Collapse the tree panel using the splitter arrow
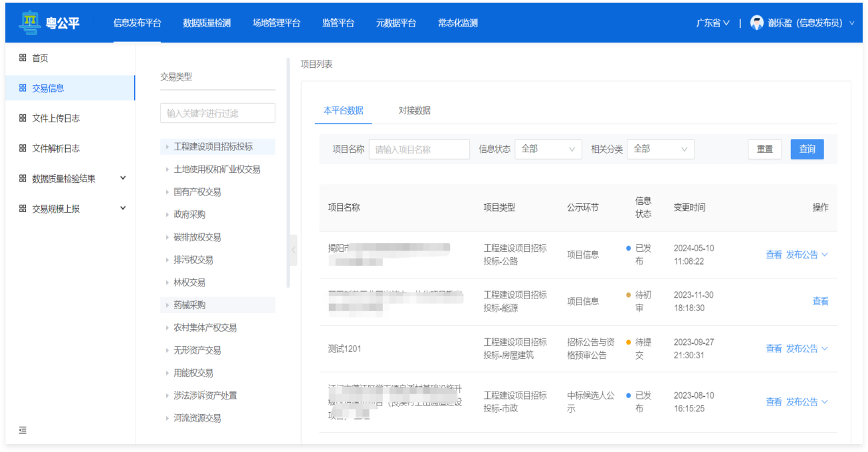Screen dimensions: 868x452 coord(293,249)
